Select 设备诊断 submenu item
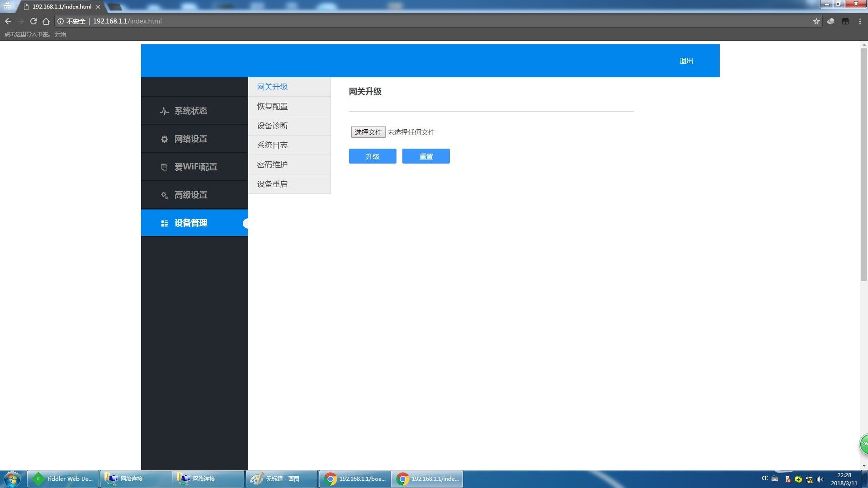Screen dimensions: 868x488 [x=289, y=126]
